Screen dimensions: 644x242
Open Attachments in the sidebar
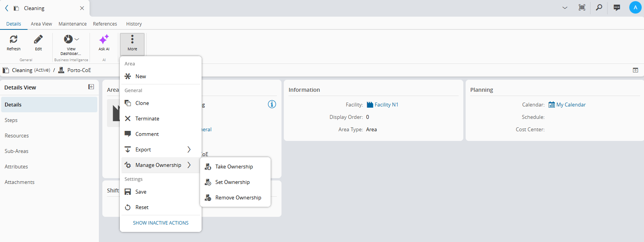(x=49, y=182)
